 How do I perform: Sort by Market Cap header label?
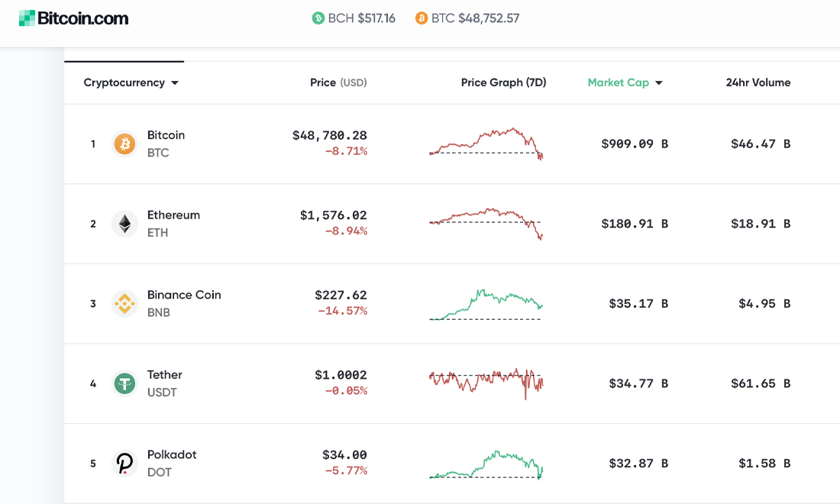coord(619,82)
